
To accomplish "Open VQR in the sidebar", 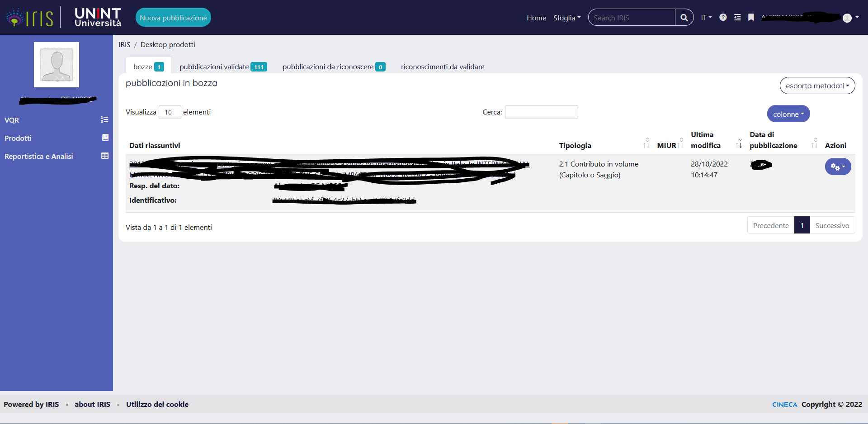I will coord(12,120).
